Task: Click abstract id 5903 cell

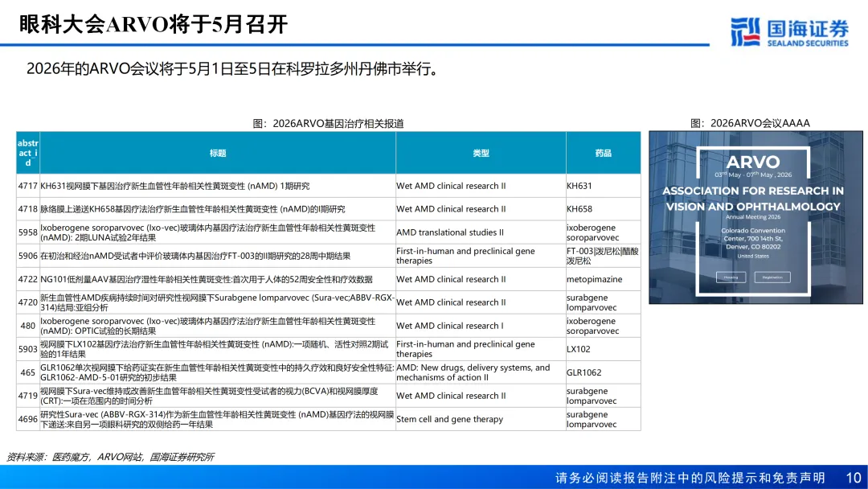Action: pyautogui.click(x=28, y=349)
